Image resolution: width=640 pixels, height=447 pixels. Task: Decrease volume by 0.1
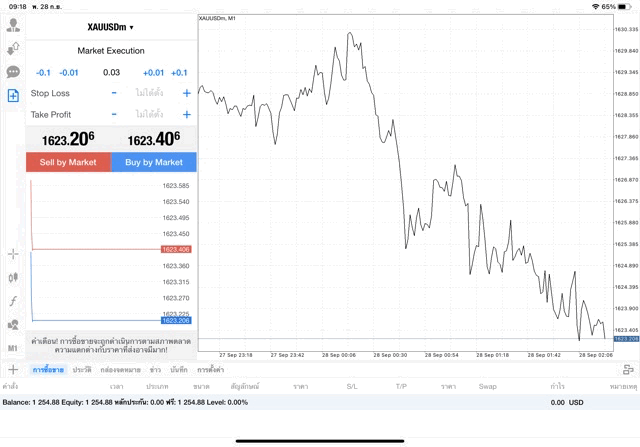[43, 72]
